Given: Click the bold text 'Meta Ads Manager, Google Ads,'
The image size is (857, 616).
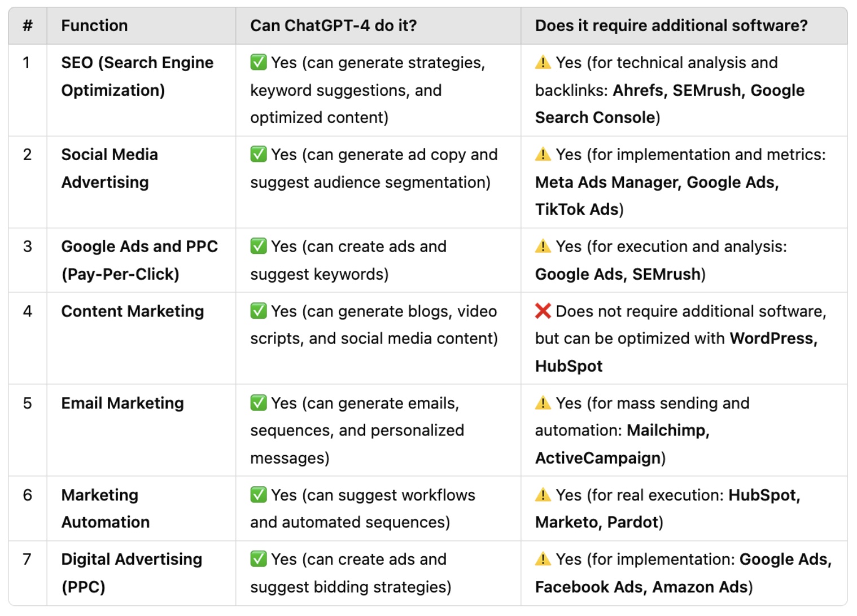Looking at the screenshot, I should [x=657, y=182].
